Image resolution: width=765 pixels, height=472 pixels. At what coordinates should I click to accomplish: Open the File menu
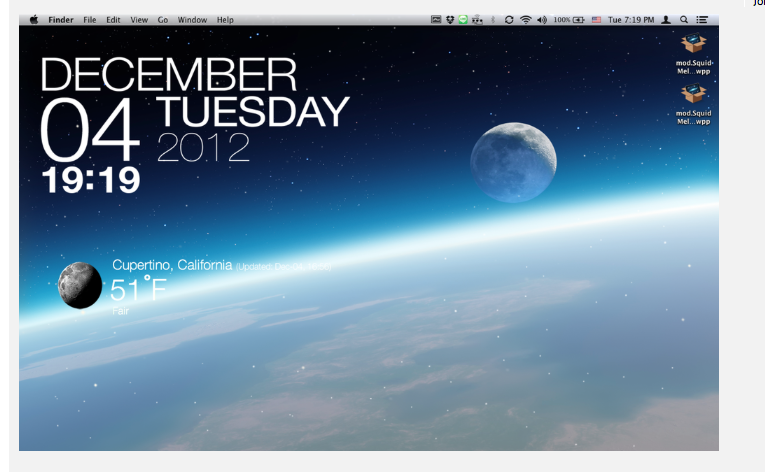point(89,20)
